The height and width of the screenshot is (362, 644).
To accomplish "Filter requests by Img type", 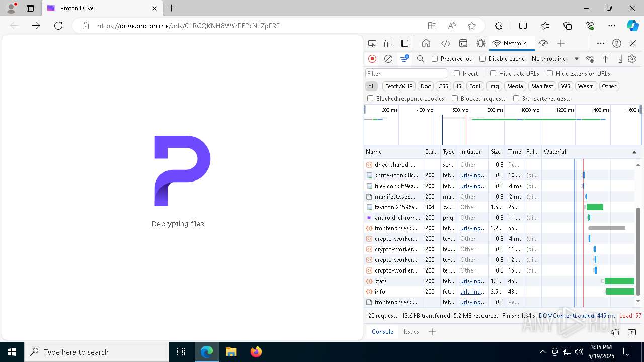I will (x=494, y=86).
